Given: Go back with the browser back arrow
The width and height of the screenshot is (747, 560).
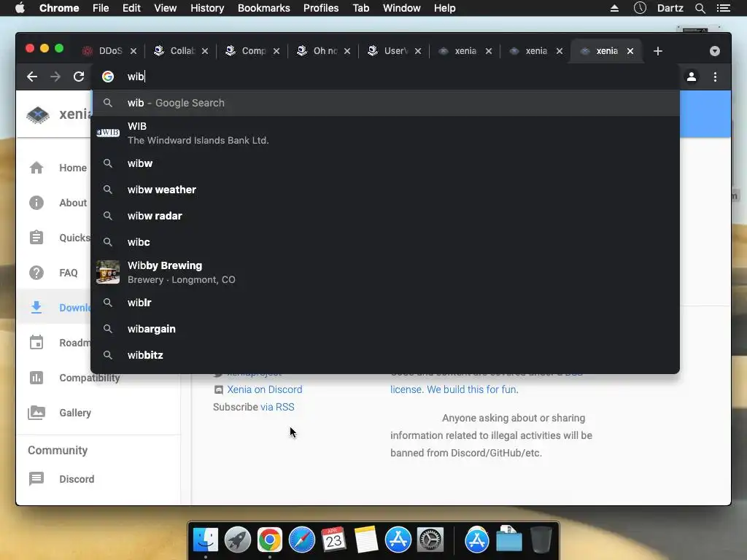Looking at the screenshot, I should click(x=32, y=77).
